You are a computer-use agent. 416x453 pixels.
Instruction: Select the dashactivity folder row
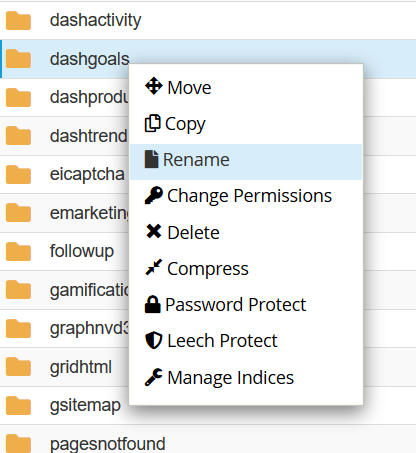[208, 20]
